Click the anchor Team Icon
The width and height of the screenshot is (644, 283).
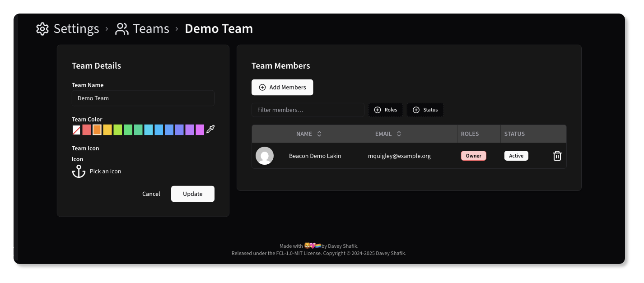pyautogui.click(x=79, y=171)
